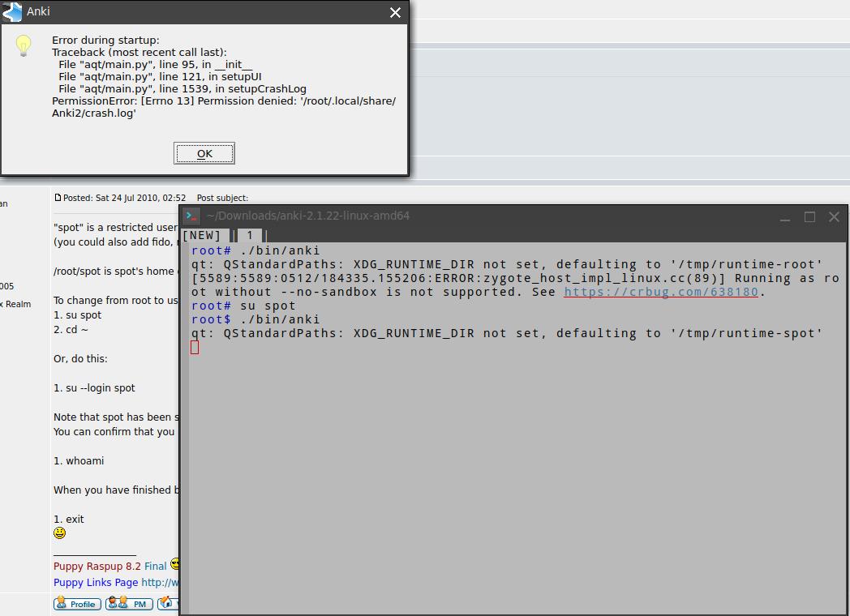Click the '1. whoami' line in forum post
This screenshot has width=850, height=616.
[x=79, y=460]
